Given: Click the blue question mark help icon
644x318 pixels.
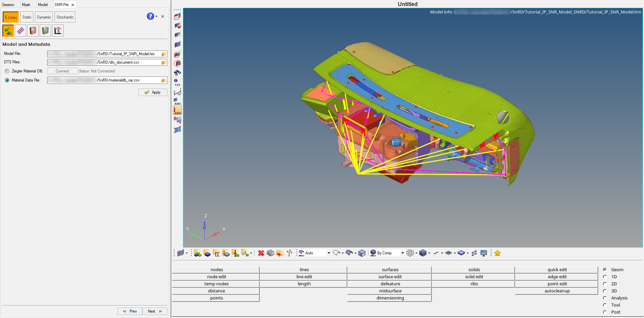Looking at the screenshot, I should [150, 16].
